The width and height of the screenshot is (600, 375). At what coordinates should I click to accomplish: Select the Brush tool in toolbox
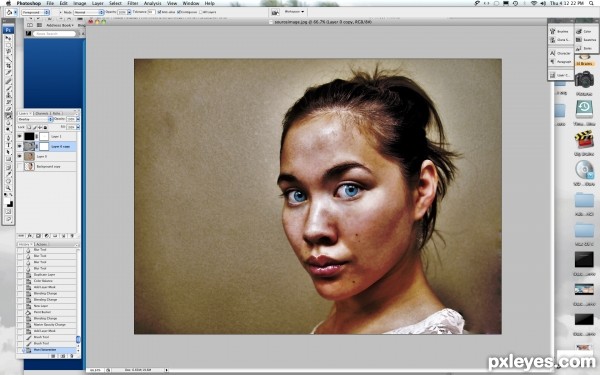8,88
